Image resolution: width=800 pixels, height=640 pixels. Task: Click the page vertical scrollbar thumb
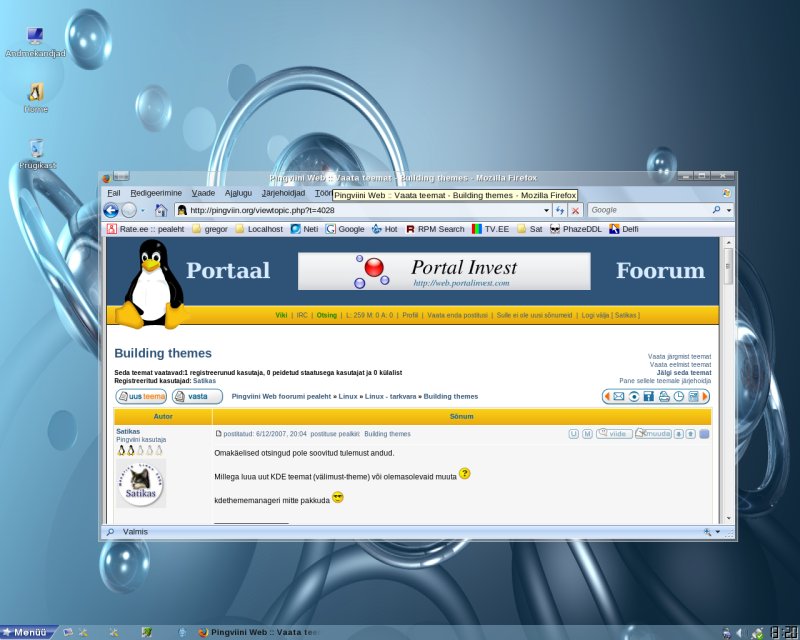728,267
